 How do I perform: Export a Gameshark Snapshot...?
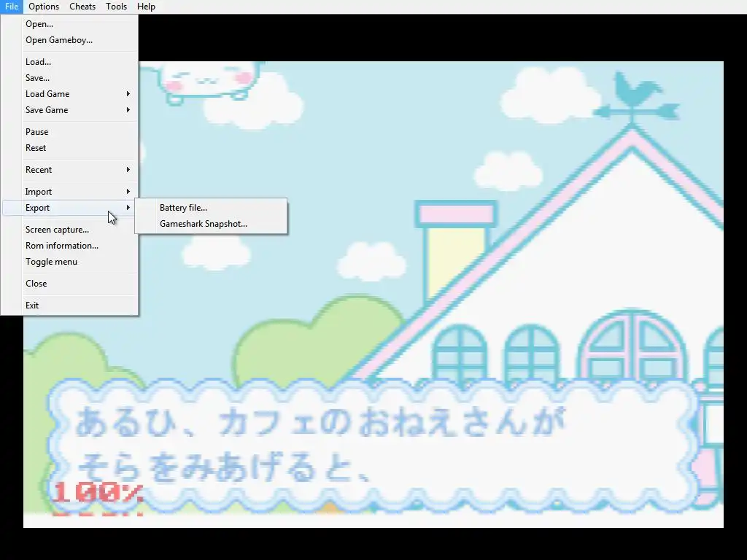211,224
